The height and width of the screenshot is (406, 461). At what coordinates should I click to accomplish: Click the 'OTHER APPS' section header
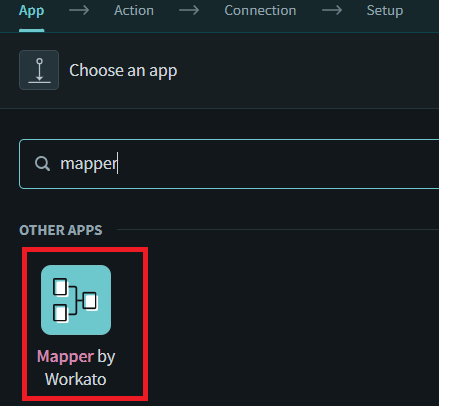61,230
